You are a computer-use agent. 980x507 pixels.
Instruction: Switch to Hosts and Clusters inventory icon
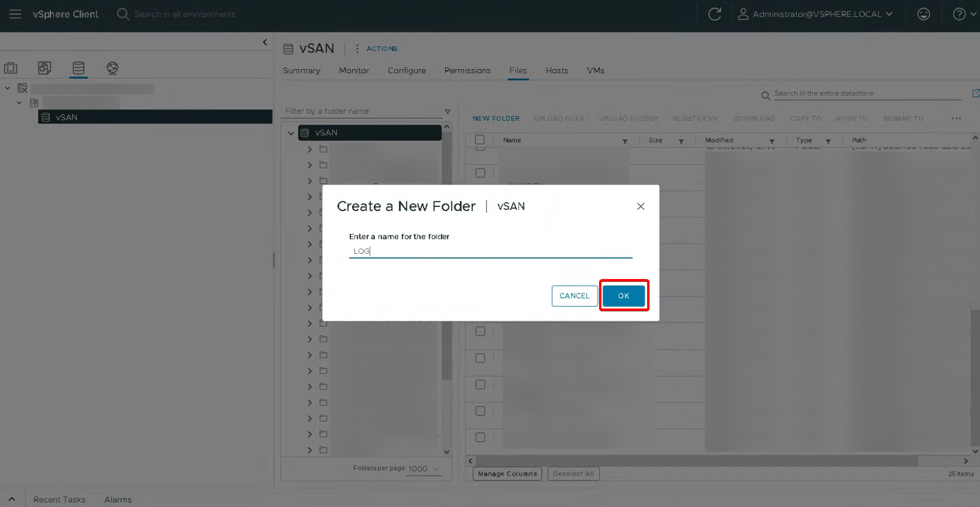(11, 68)
